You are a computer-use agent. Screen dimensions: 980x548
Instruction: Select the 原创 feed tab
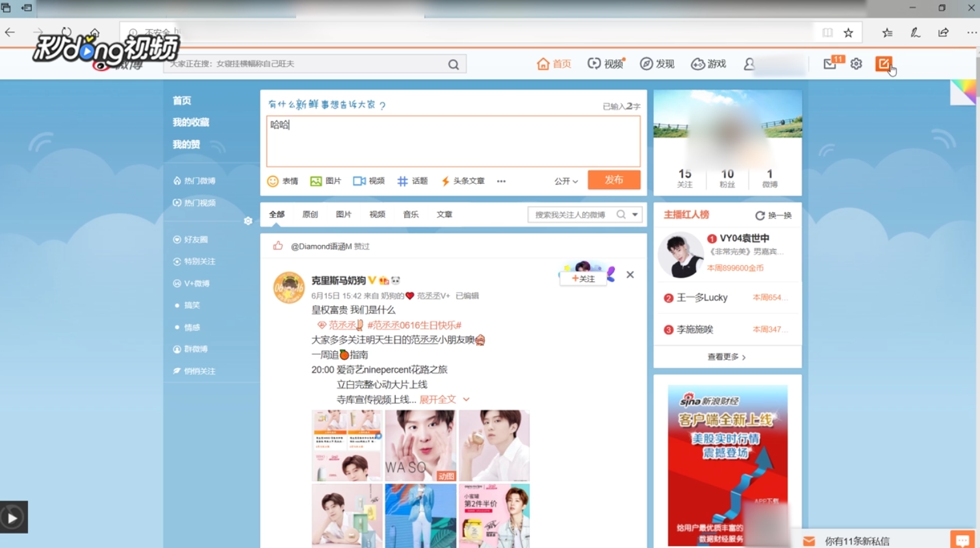(x=310, y=215)
